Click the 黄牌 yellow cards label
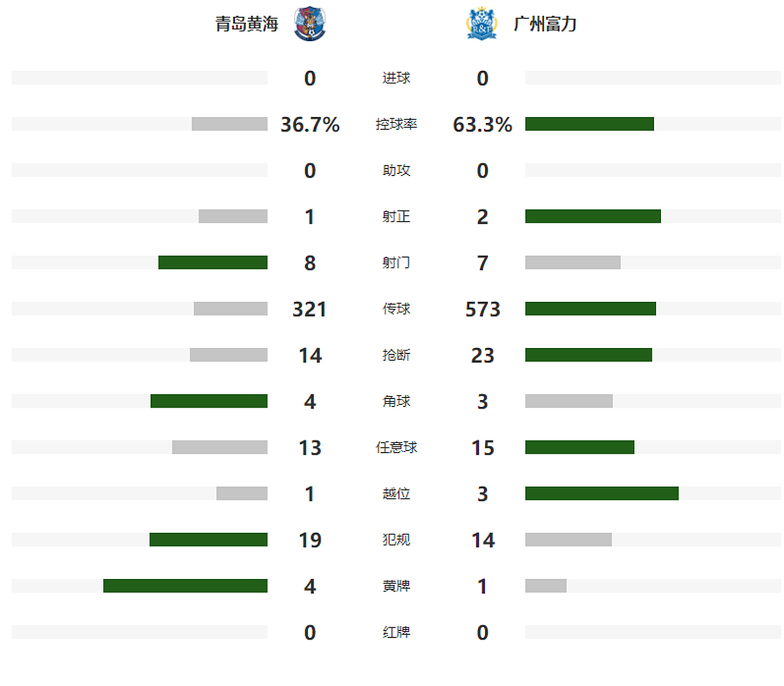Image resolution: width=784 pixels, height=686 pixels. [x=396, y=586]
